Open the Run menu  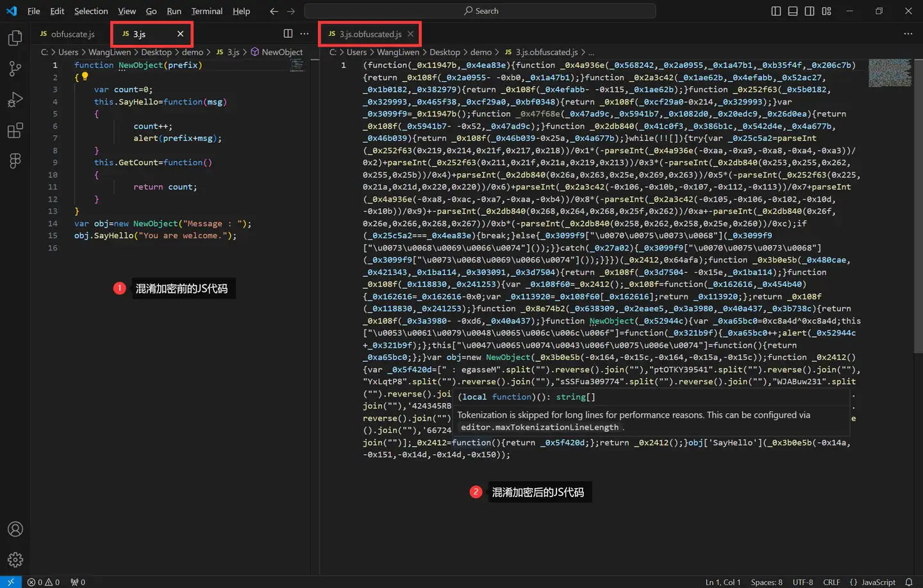[x=174, y=11]
